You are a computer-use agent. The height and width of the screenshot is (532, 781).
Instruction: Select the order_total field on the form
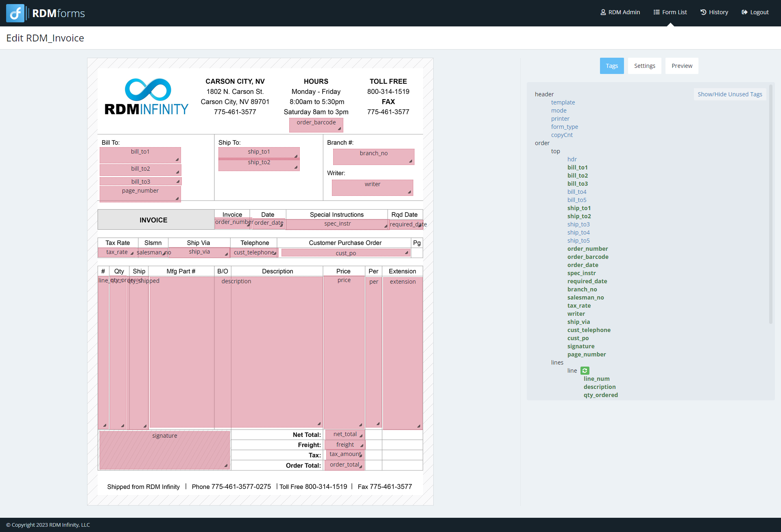click(344, 465)
